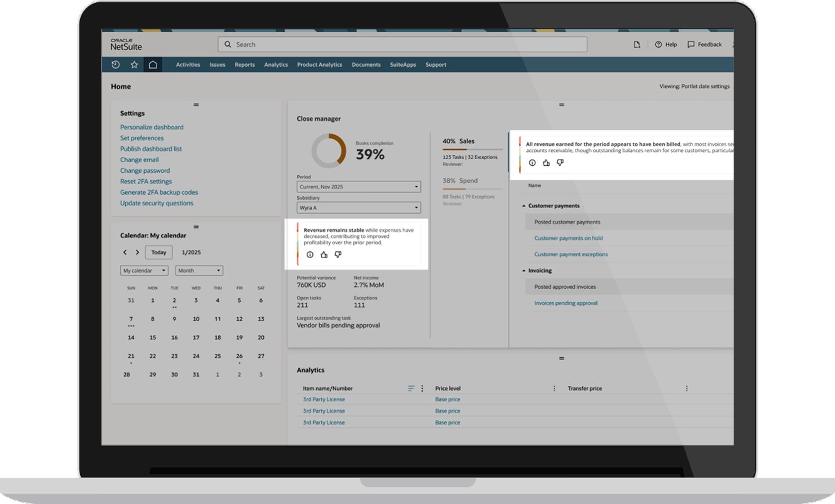Image resolution: width=835 pixels, height=504 pixels.
Task: Open the Period dropdown showing Current, Nov 2025
Action: click(x=358, y=187)
